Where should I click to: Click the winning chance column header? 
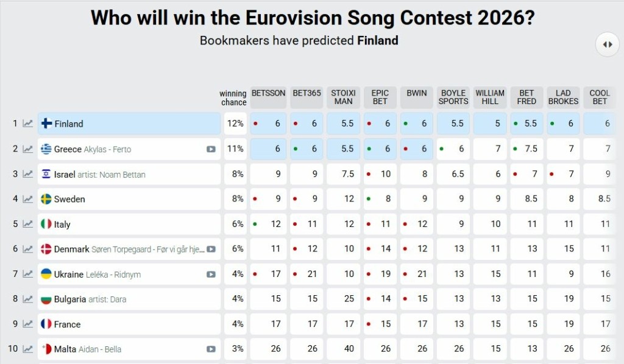point(233,97)
